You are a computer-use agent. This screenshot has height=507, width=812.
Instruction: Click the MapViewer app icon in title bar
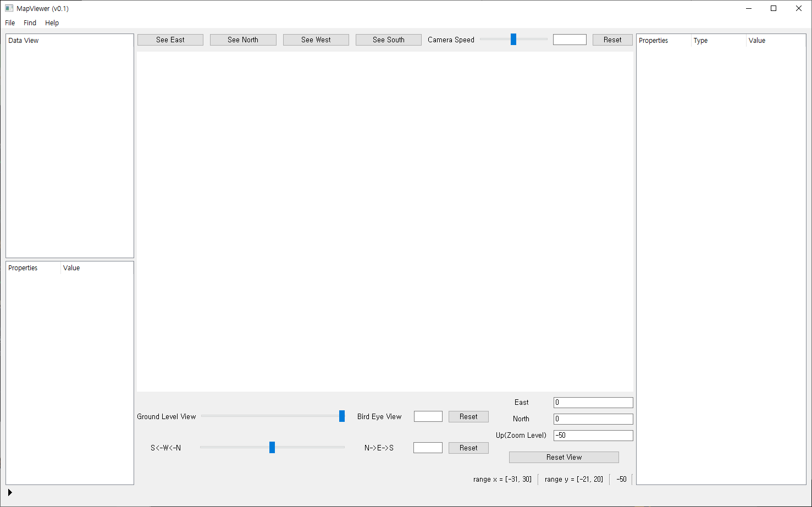tap(9, 8)
